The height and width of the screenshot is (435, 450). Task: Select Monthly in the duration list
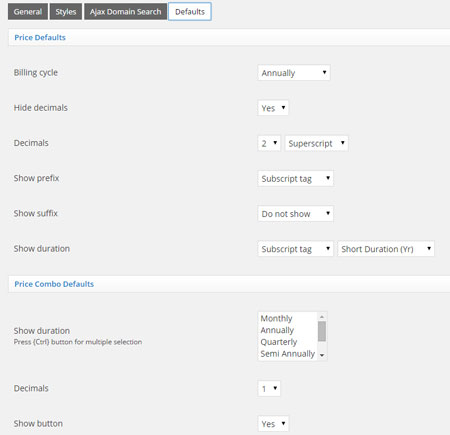(276, 318)
